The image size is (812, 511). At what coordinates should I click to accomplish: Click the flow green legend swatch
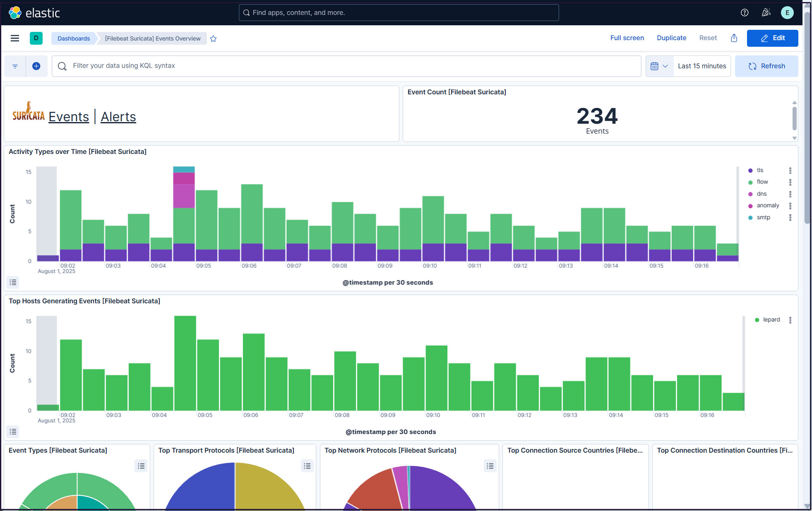click(x=750, y=182)
